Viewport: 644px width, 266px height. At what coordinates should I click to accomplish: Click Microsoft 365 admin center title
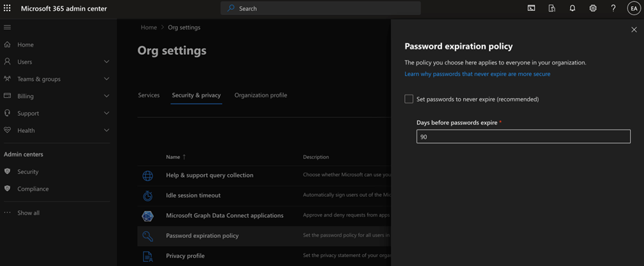click(x=64, y=8)
